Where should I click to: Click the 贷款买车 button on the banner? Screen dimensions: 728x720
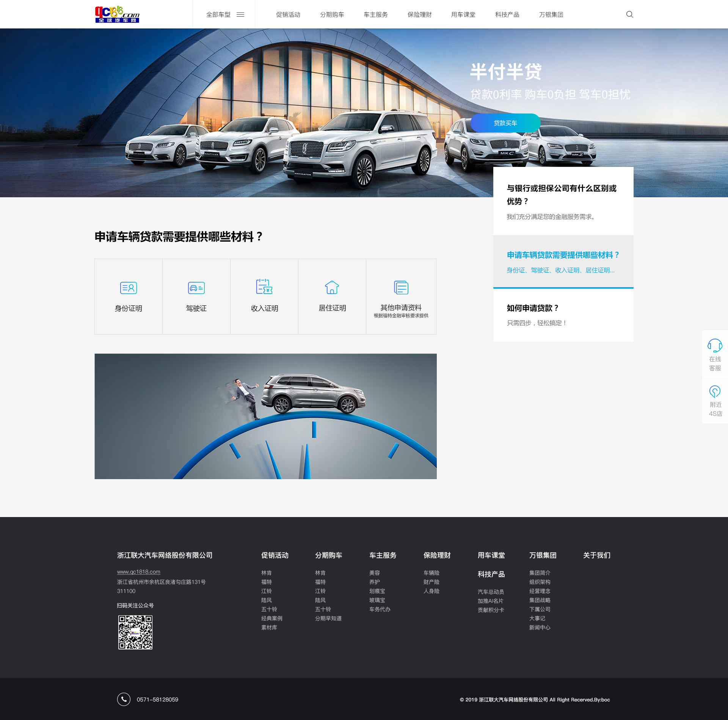(x=505, y=123)
